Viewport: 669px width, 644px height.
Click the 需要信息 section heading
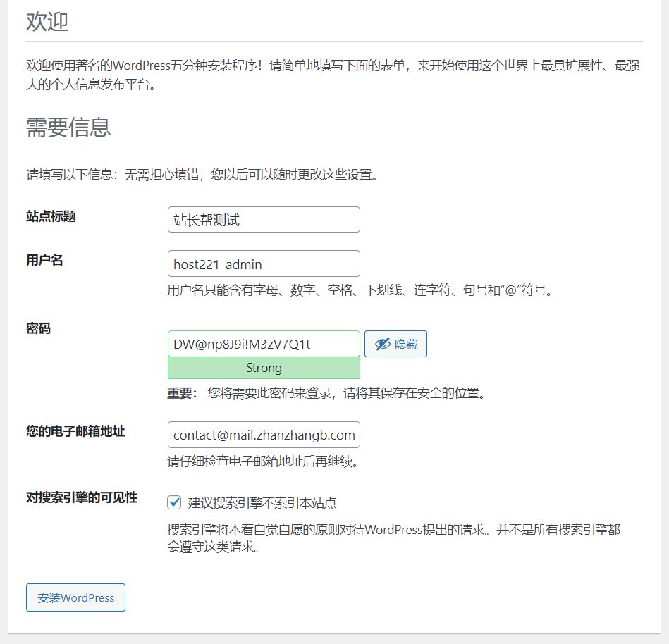[68, 128]
